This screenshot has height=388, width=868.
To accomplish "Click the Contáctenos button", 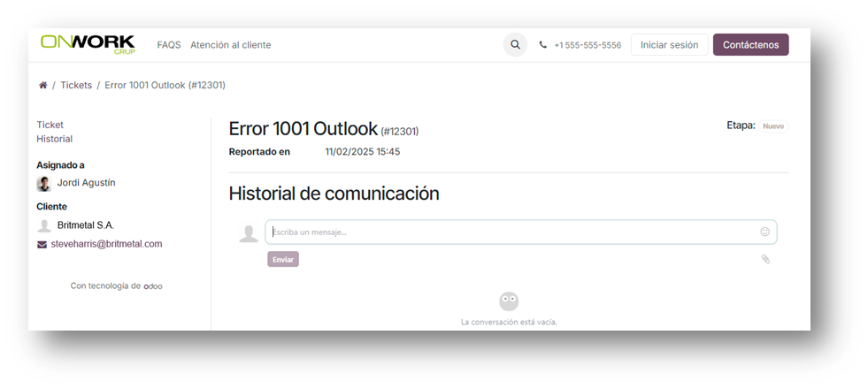I will (x=750, y=45).
